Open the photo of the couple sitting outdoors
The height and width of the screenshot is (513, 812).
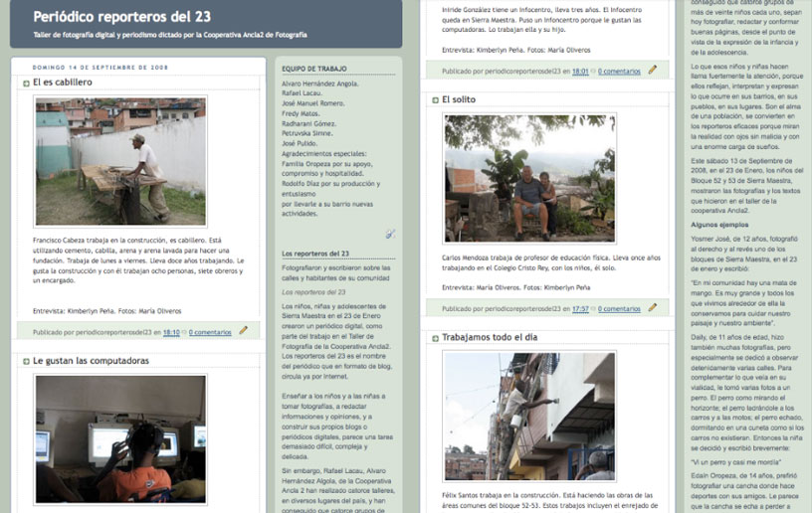pyautogui.click(x=529, y=178)
